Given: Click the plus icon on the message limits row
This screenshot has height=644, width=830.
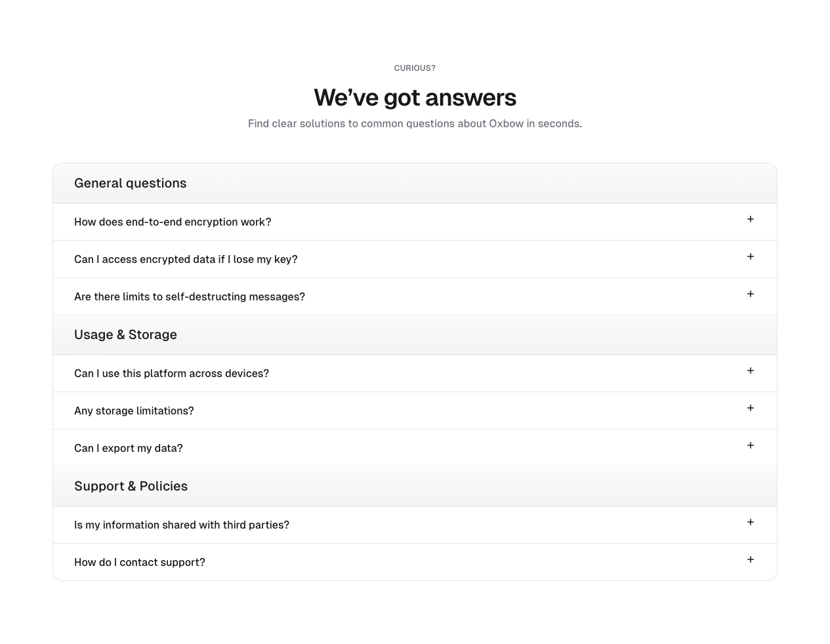Looking at the screenshot, I should click(750, 294).
